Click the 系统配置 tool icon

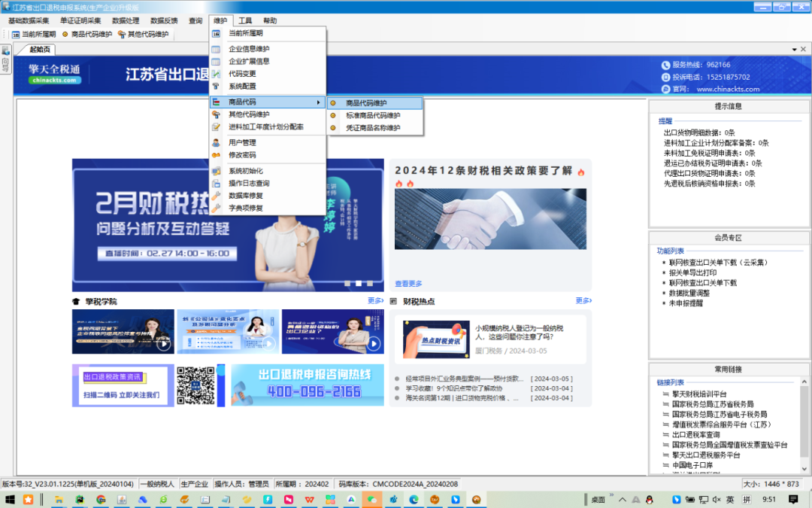216,87
